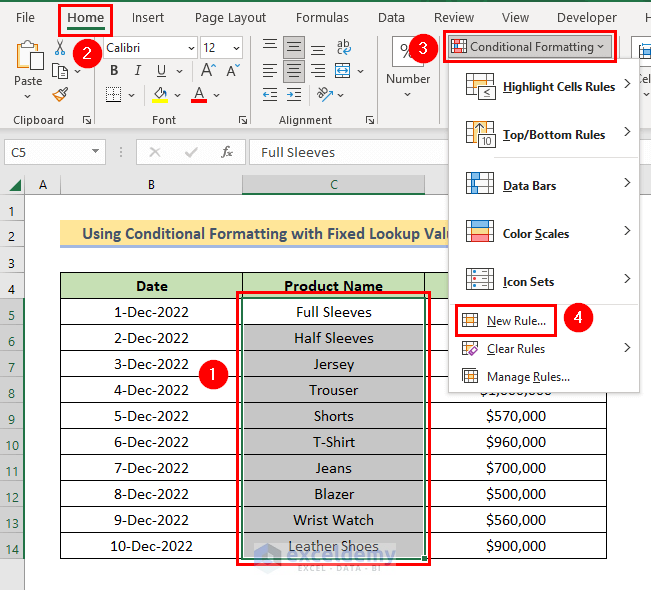Image resolution: width=651 pixels, height=590 pixels.
Task: Switch to the Data tab
Action: [x=391, y=17]
